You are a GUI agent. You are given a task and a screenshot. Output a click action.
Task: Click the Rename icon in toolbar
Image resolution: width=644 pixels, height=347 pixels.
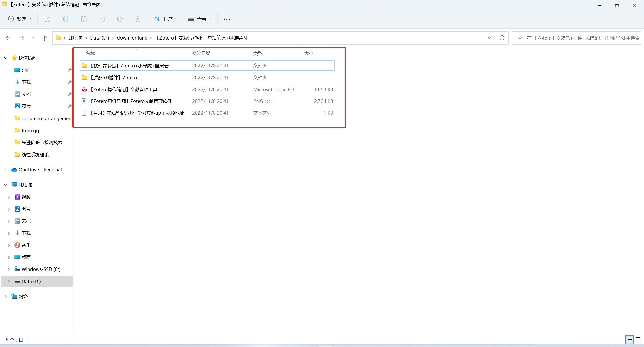pyautogui.click(x=102, y=19)
